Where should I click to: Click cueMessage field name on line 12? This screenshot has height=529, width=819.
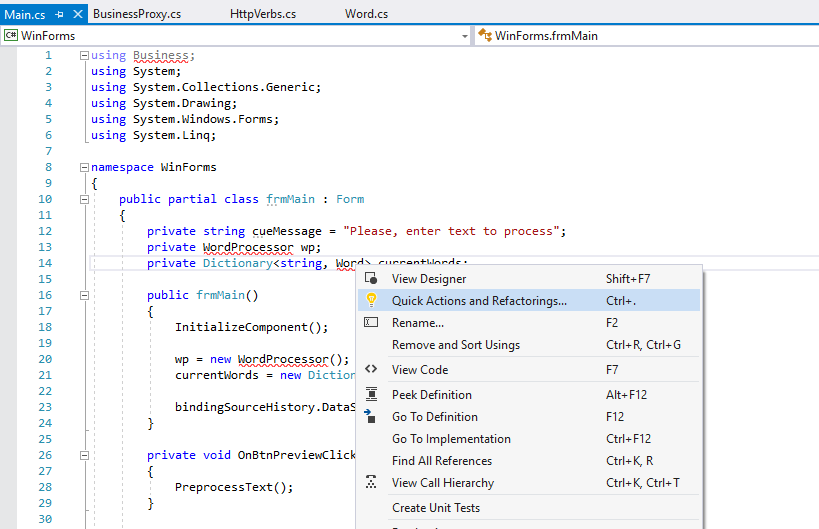(287, 231)
